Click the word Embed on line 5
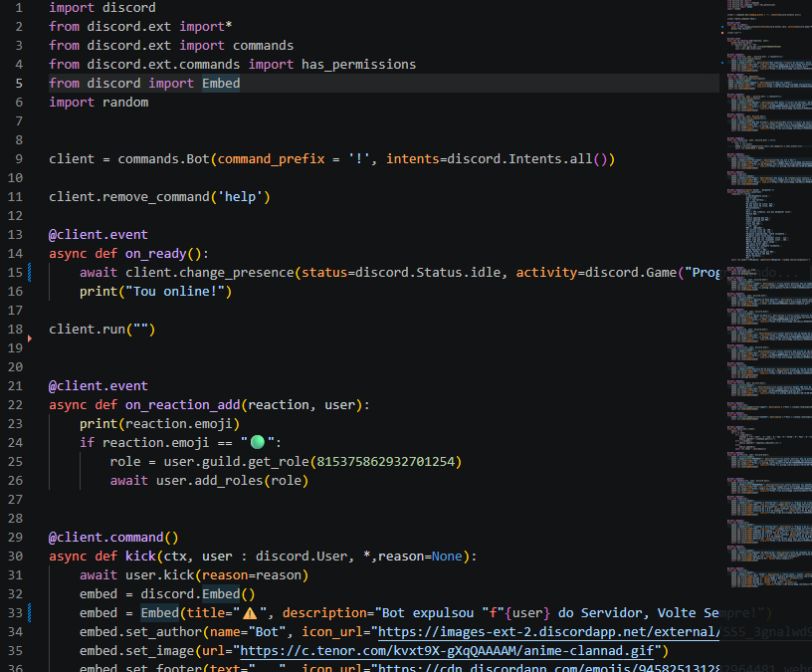This screenshot has height=672, width=812. 221,84
